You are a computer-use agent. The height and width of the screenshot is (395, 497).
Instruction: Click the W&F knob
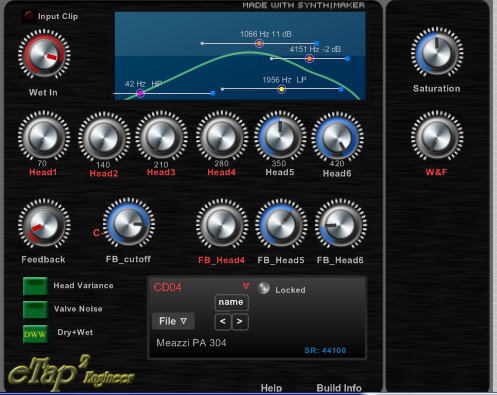[x=437, y=136]
